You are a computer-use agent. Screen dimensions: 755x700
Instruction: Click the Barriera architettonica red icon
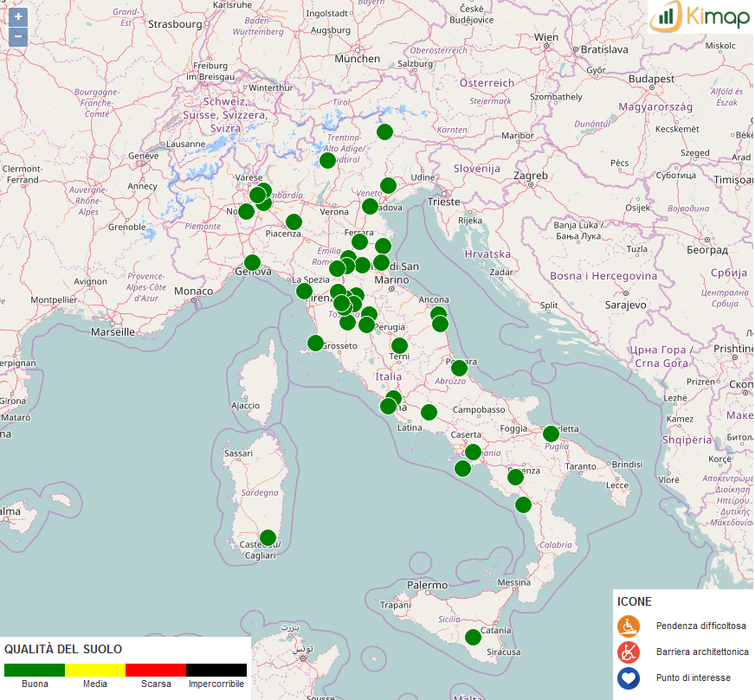point(628,652)
